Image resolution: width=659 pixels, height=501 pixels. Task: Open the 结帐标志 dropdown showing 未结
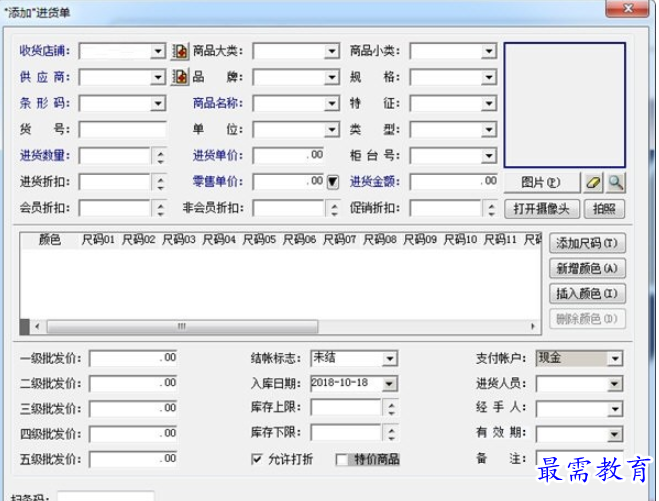pos(390,359)
